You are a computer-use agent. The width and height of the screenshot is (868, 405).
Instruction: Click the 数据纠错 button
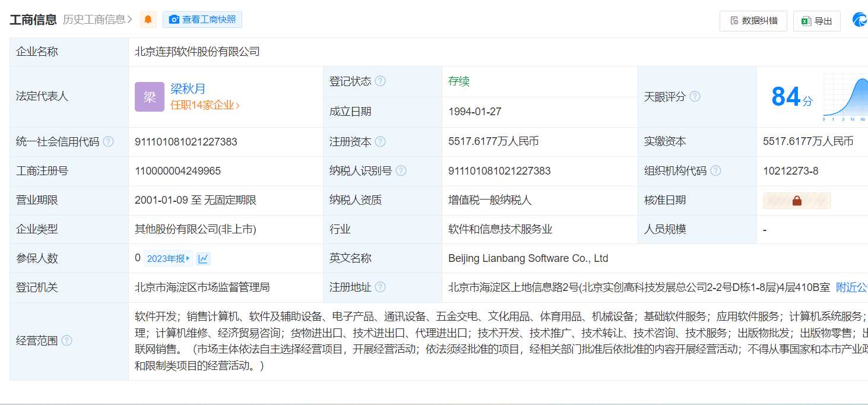tap(753, 21)
